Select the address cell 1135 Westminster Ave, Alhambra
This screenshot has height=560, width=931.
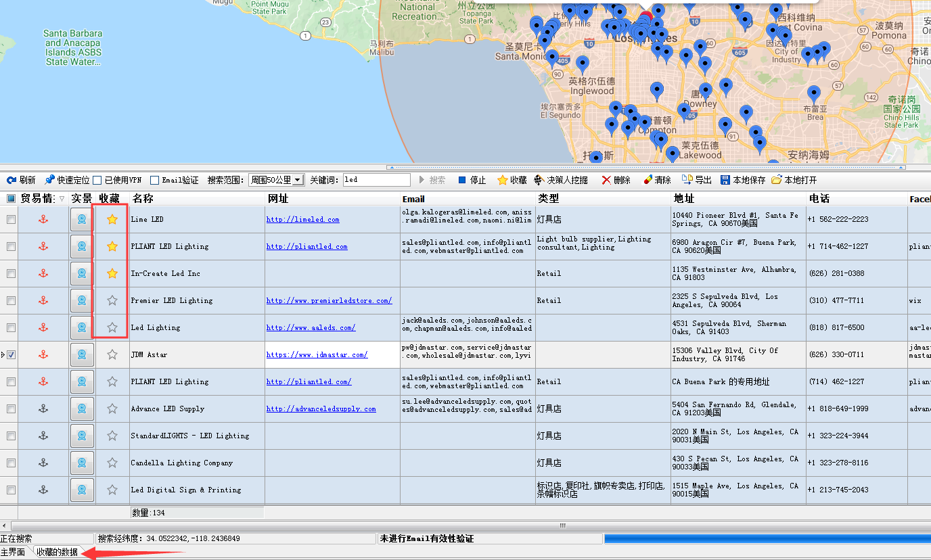[x=738, y=273]
